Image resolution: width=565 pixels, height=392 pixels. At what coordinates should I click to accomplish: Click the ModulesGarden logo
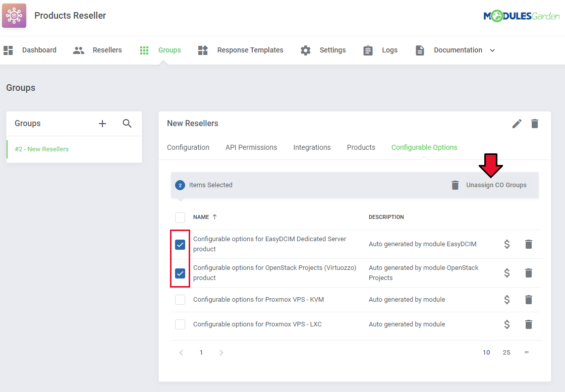[x=522, y=16]
